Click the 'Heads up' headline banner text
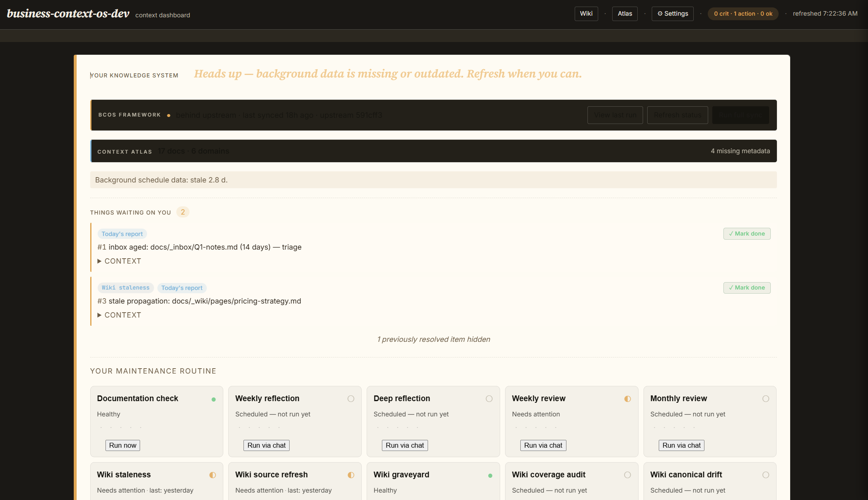This screenshot has height=500, width=868. coord(388,74)
